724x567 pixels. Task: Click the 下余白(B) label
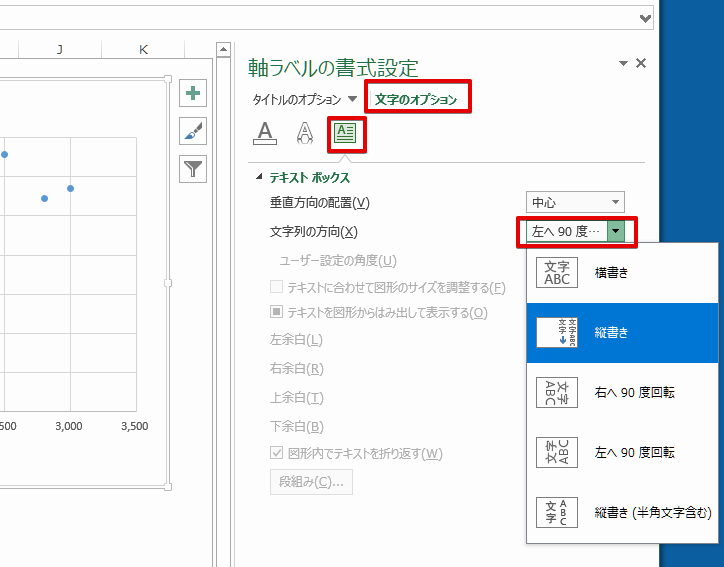click(296, 426)
